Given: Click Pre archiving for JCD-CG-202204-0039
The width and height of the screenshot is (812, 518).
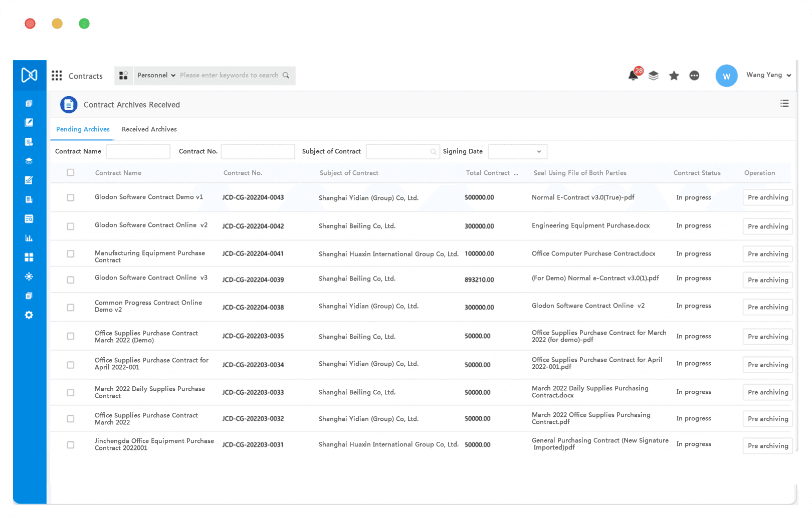Looking at the screenshot, I should point(767,280).
